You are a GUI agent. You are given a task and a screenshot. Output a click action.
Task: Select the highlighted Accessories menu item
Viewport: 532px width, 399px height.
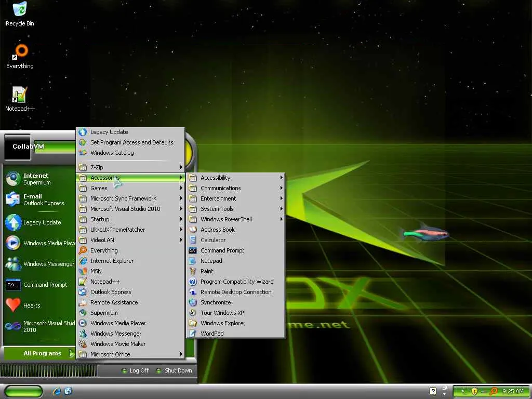(130, 178)
